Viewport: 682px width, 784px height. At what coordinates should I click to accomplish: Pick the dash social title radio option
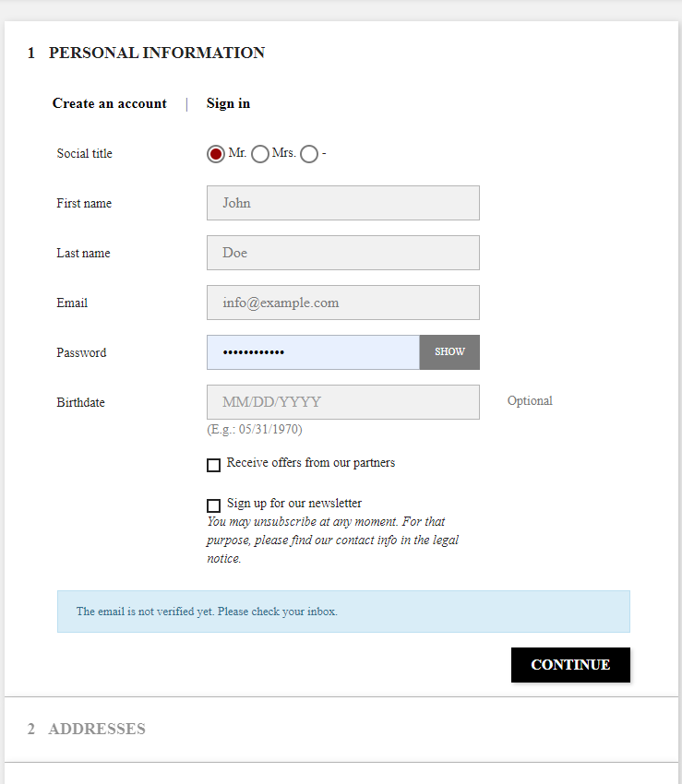(309, 154)
